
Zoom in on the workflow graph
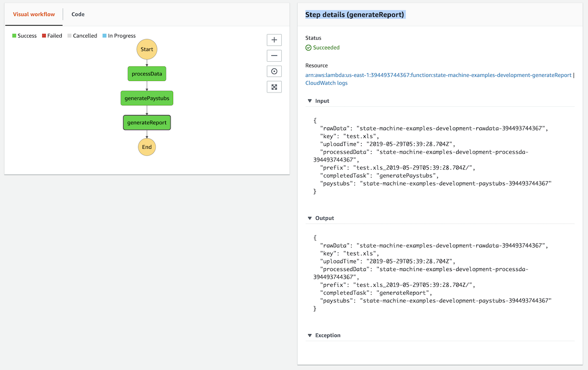[x=274, y=40]
